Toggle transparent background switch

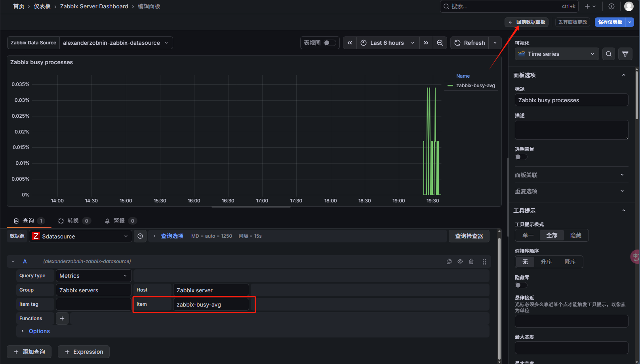click(521, 157)
